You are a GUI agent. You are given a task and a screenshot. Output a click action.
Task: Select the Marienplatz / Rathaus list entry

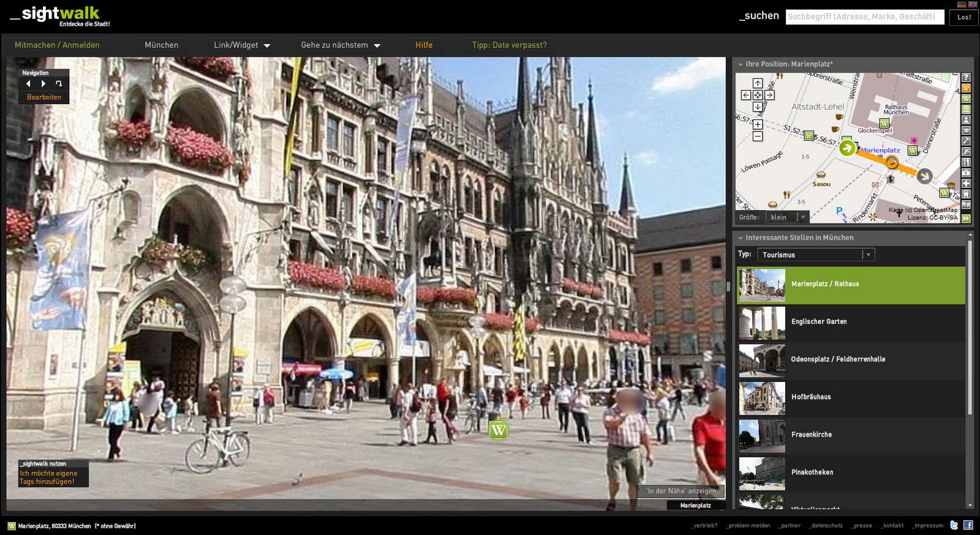851,285
